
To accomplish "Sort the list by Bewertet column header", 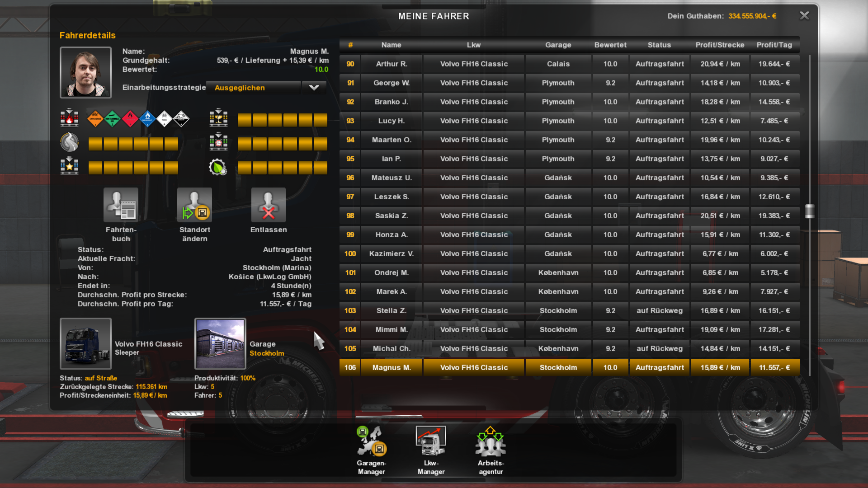I will 610,45.
